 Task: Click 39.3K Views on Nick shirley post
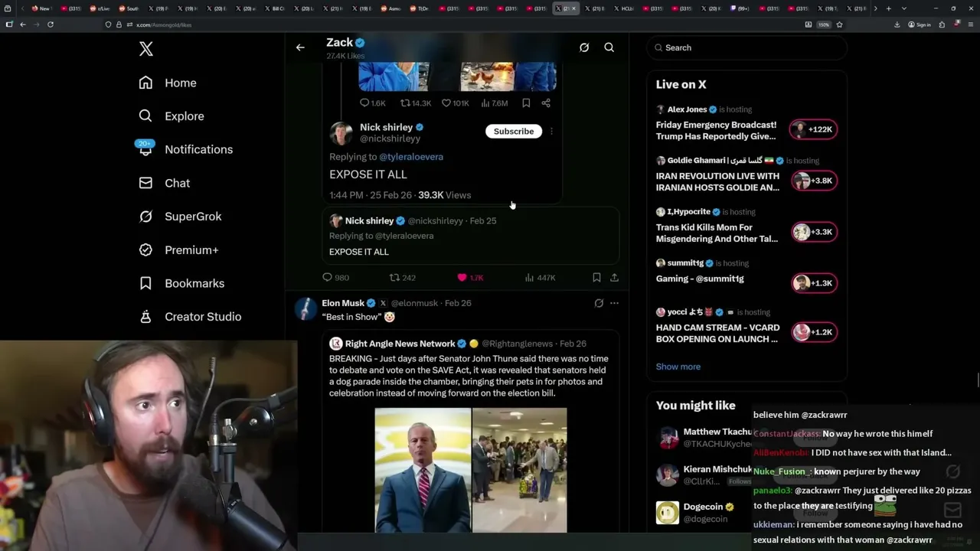point(444,195)
